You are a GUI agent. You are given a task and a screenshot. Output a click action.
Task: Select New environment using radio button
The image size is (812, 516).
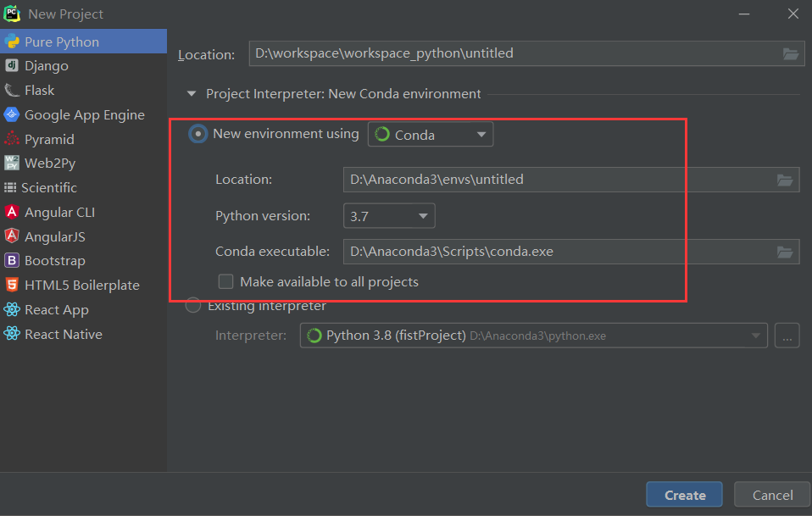(x=197, y=134)
